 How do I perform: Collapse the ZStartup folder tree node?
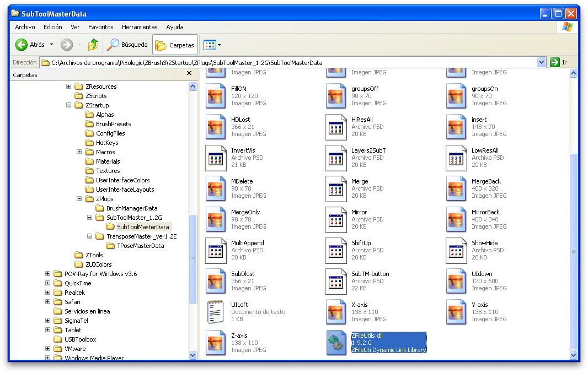click(x=69, y=105)
